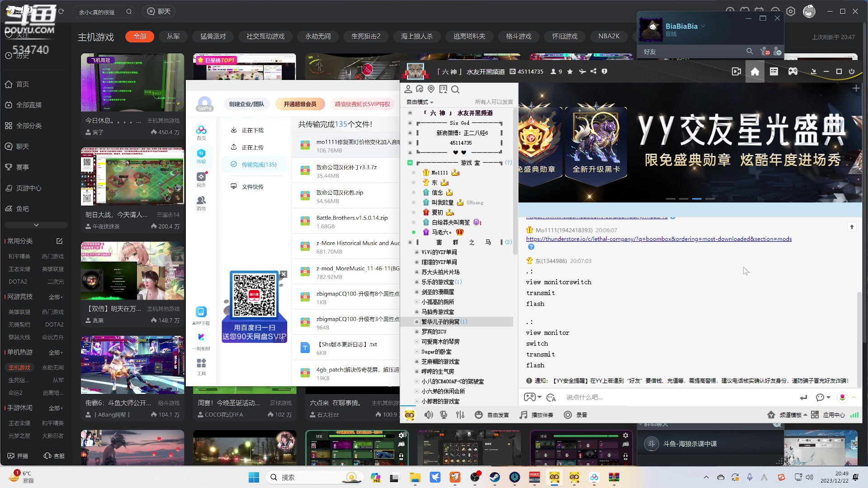
Task: Edit 常用分类 with the pencil icon
Action: [x=59, y=241]
